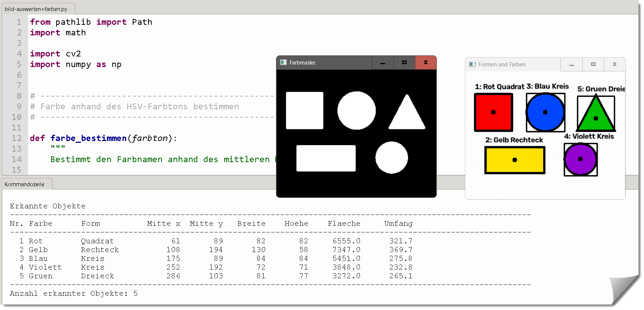Click the 'Breite' column header
The height and width of the screenshot is (310, 644).
pos(251,224)
